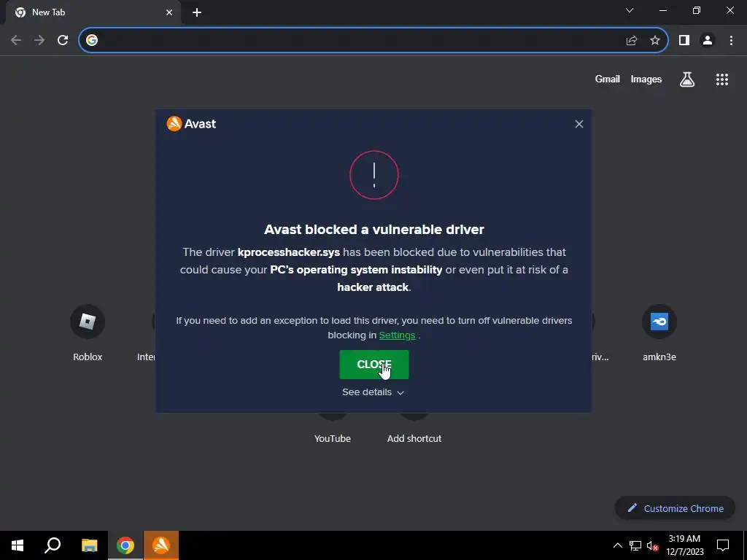Click the Google icon in the address bar

(92, 40)
